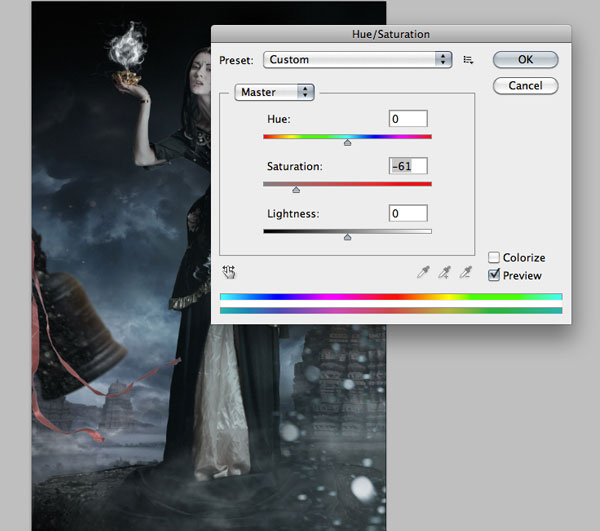Open the preset options menu icon
This screenshot has width=600, height=531.
(468, 60)
